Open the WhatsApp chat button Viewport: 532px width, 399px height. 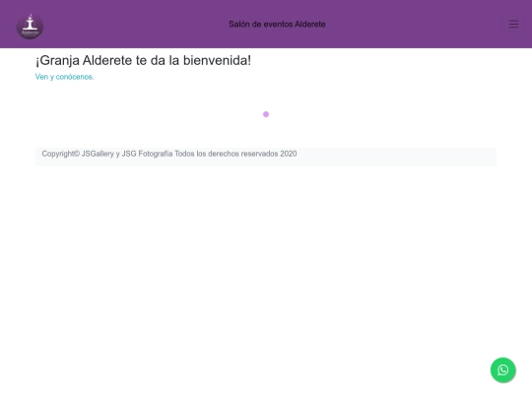coord(503,369)
